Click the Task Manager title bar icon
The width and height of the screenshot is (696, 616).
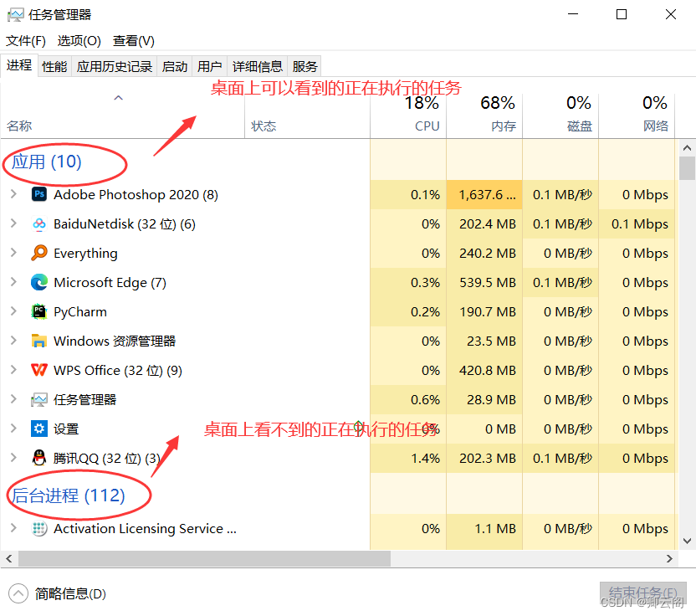16,15
